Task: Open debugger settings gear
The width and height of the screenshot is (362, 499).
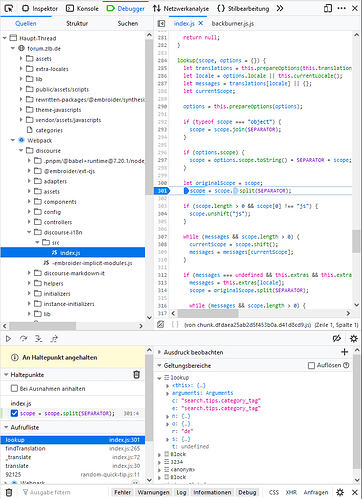Action: (354, 339)
